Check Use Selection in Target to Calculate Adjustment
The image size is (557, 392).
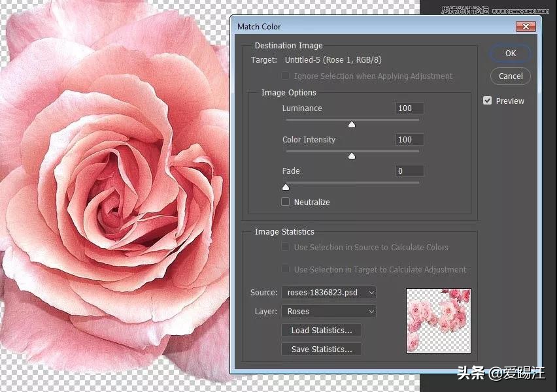[x=286, y=269]
